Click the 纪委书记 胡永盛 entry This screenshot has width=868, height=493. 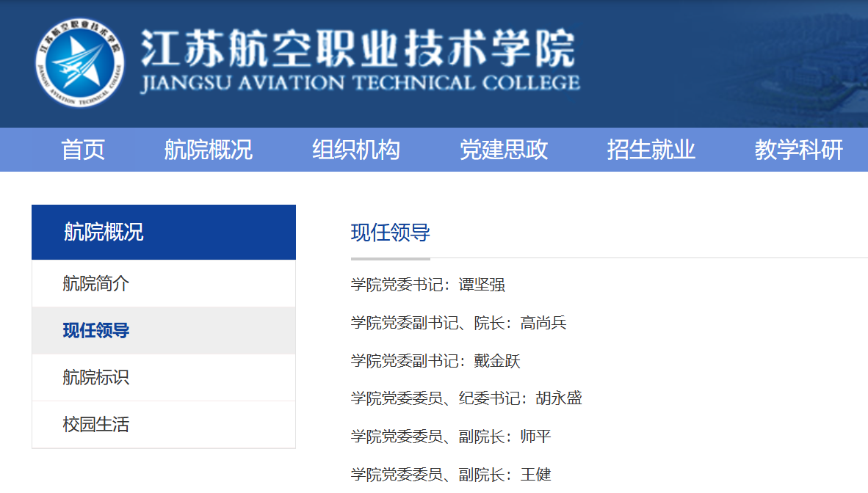click(x=466, y=398)
